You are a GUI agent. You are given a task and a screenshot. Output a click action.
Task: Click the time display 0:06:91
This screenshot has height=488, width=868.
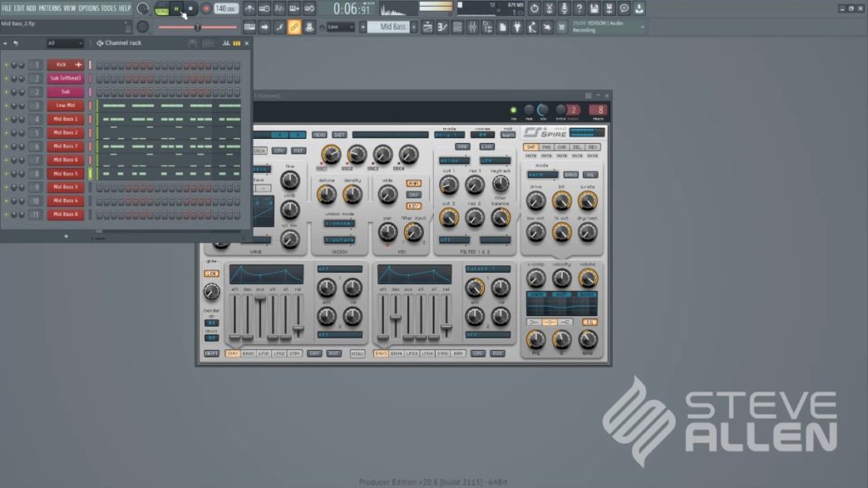[352, 8]
